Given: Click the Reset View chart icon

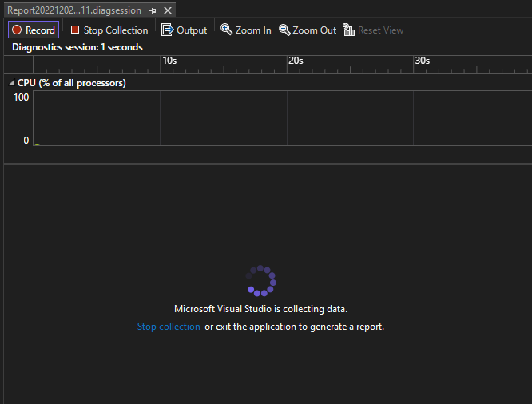Looking at the screenshot, I should (348, 30).
